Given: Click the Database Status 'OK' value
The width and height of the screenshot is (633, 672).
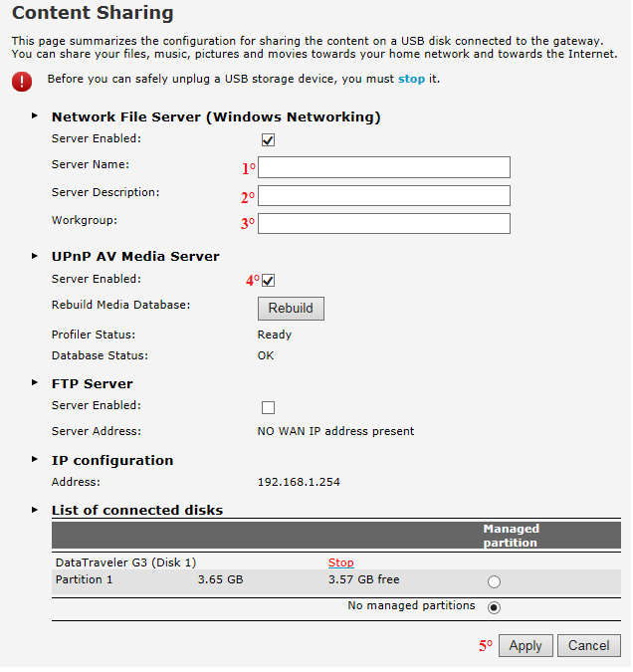Looking at the screenshot, I should point(266,356).
